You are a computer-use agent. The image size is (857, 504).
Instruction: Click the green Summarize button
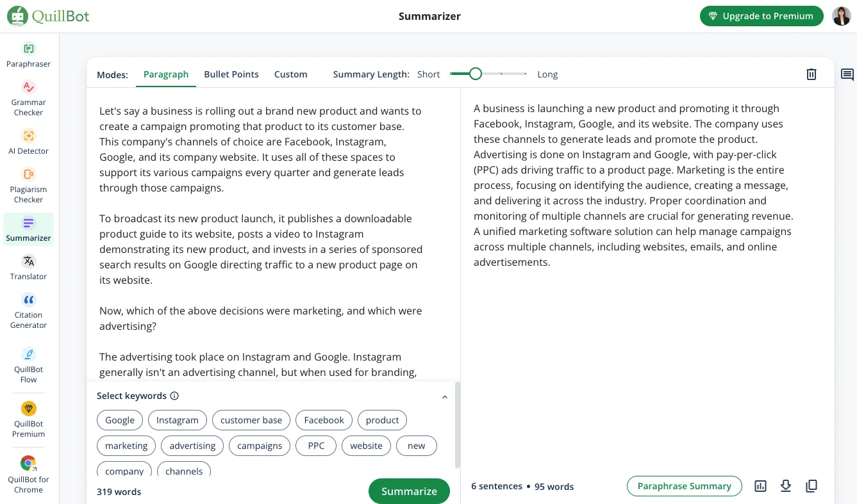pyautogui.click(x=409, y=491)
